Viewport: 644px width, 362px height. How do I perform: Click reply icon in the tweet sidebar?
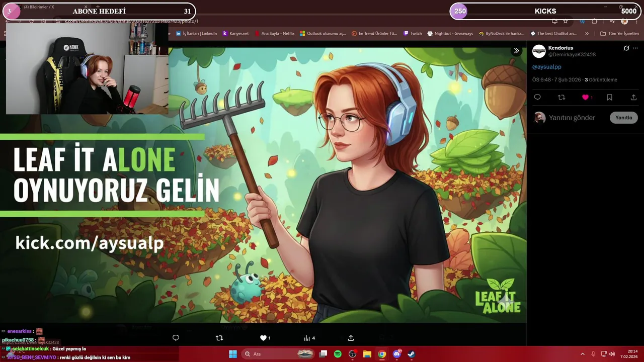[x=537, y=97]
